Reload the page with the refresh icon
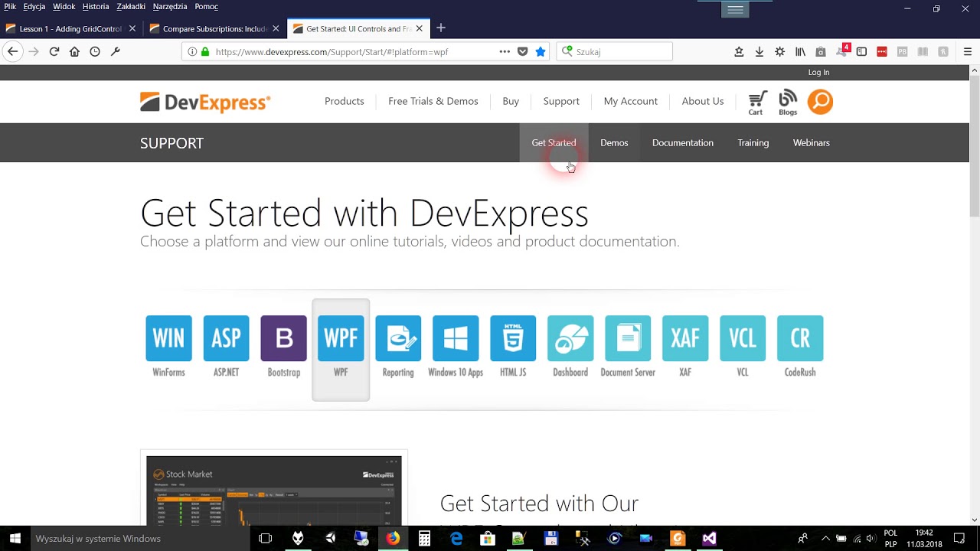The height and width of the screenshot is (551, 980). [x=54, y=52]
